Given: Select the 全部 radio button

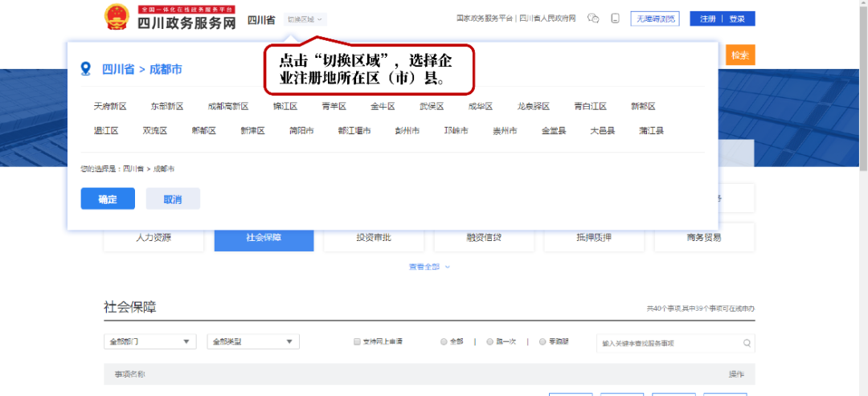Looking at the screenshot, I should pyautogui.click(x=444, y=341).
